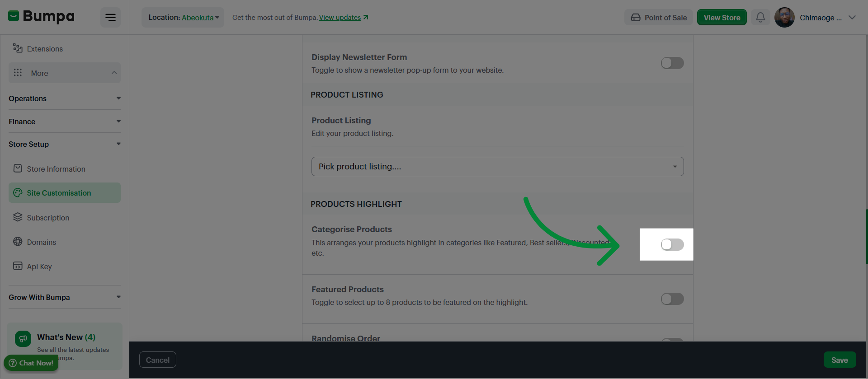Expand the Grow With Bumpa section
The width and height of the screenshot is (868, 379).
pyautogui.click(x=65, y=297)
